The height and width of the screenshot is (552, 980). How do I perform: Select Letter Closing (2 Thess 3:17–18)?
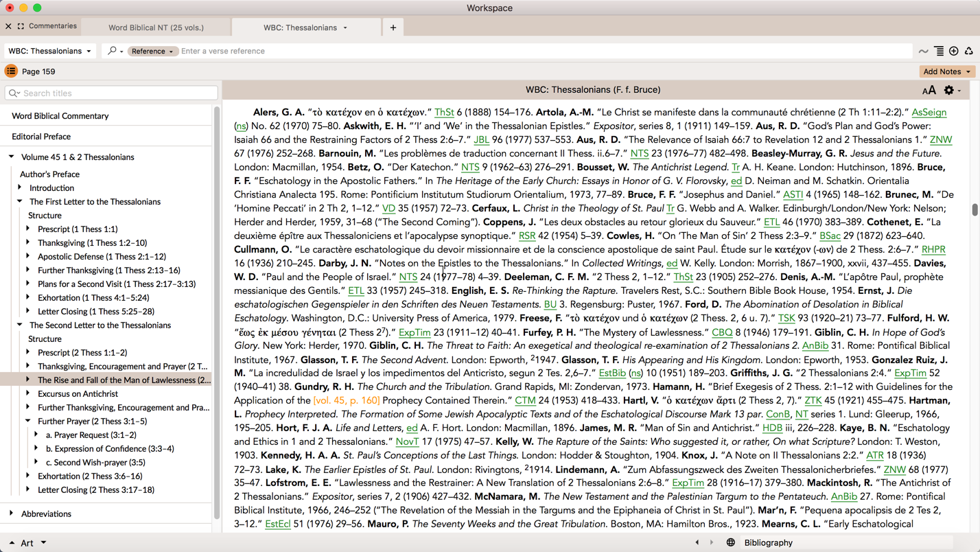(x=96, y=490)
